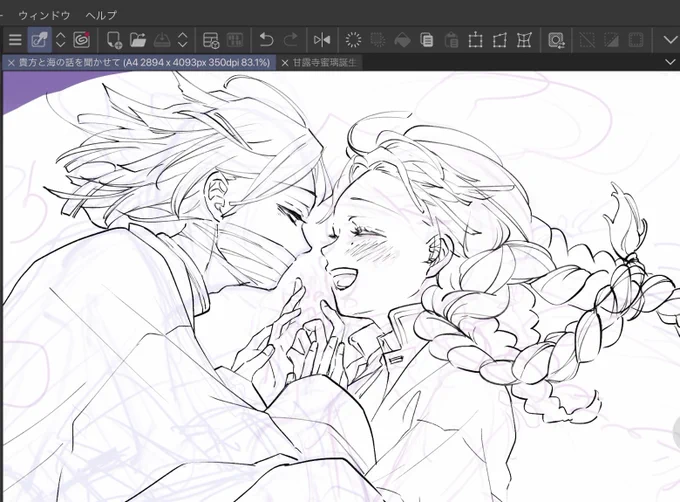Image resolution: width=680 pixels, height=502 pixels.
Task: Open the ウィンドウ menu
Action: 44,15
